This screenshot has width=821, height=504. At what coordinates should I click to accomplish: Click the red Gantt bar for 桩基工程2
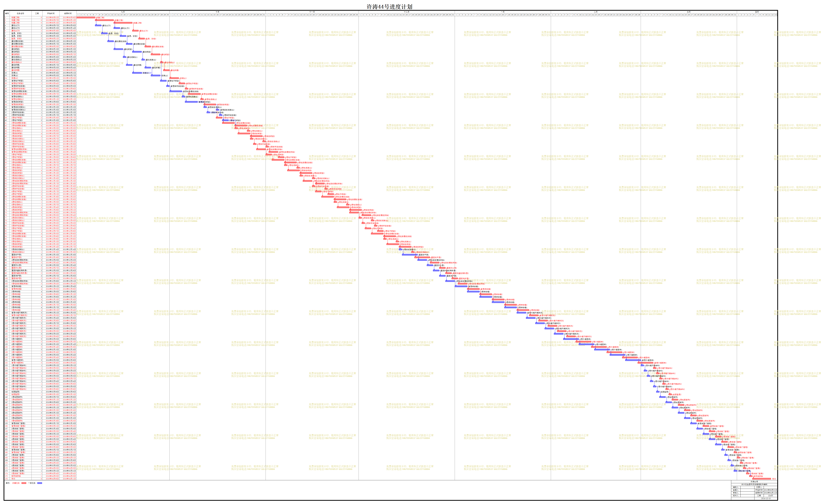click(x=104, y=20)
